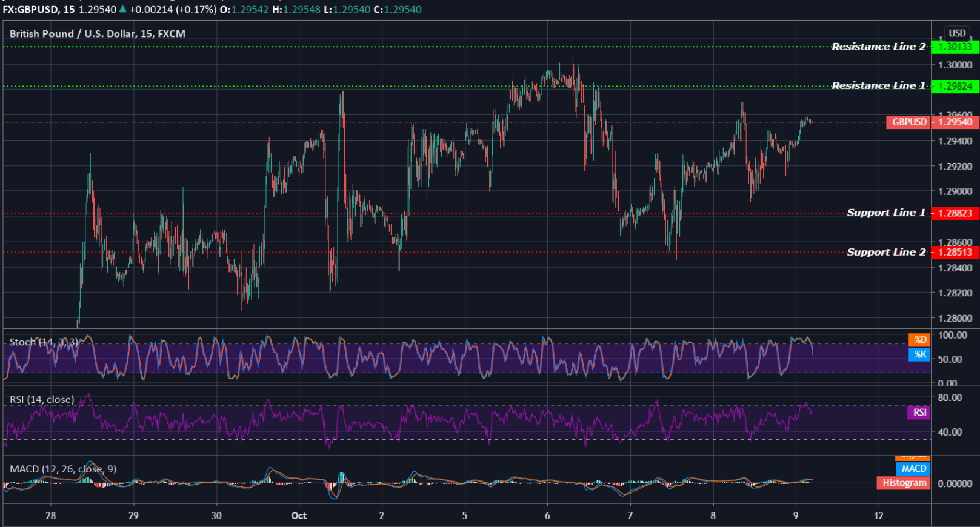
Task: Click the Oct date on time axis
Action: (299, 516)
